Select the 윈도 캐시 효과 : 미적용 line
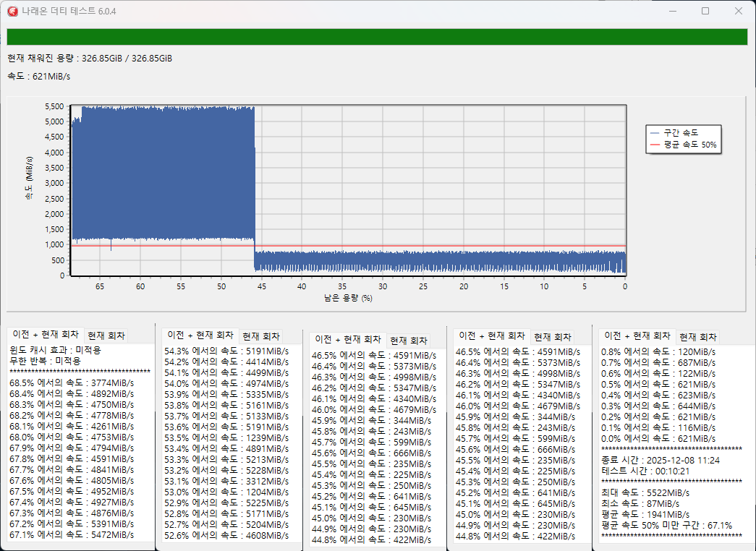Image resolution: width=756 pixels, height=551 pixels. point(55,350)
